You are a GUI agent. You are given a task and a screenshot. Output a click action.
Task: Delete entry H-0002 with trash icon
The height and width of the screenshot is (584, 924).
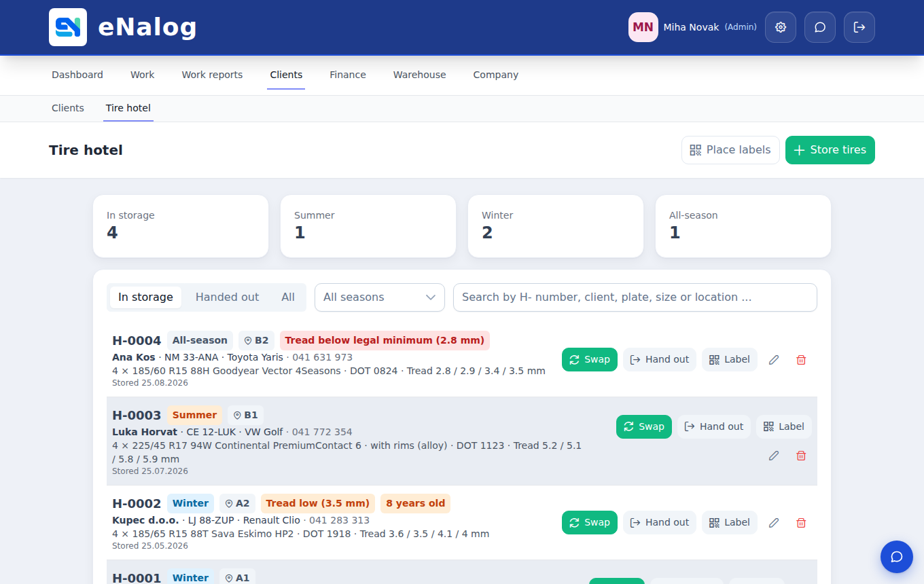pos(801,523)
